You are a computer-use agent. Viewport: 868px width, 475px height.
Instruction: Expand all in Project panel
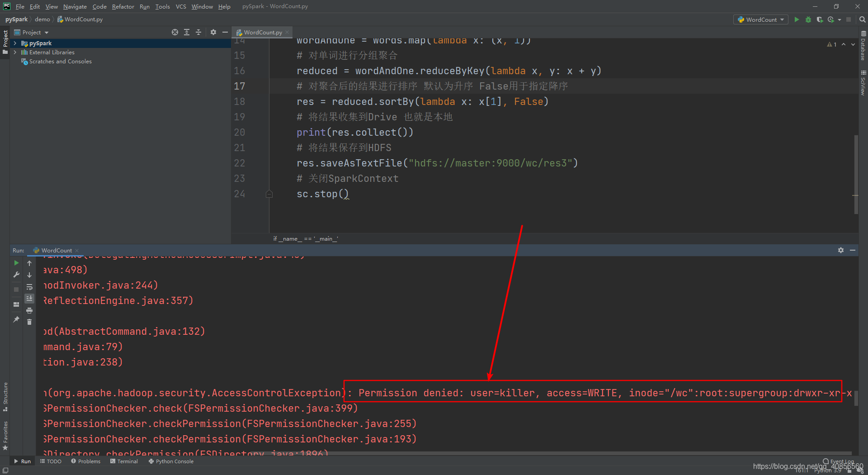click(x=187, y=32)
